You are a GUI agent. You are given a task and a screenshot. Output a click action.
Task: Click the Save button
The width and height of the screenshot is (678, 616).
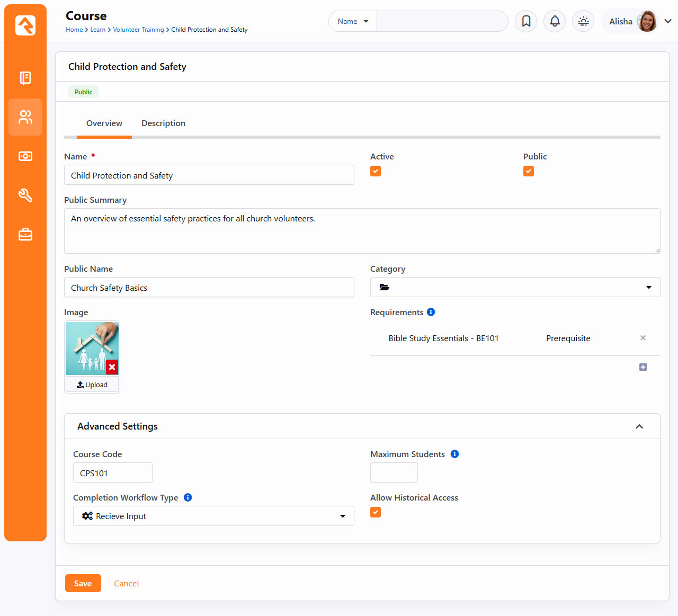tap(83, 583)
